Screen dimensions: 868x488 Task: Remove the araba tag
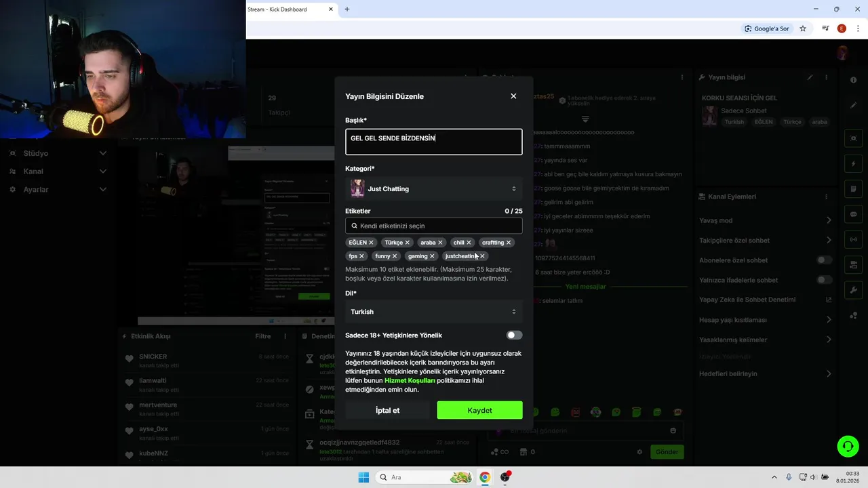(440, 243)
